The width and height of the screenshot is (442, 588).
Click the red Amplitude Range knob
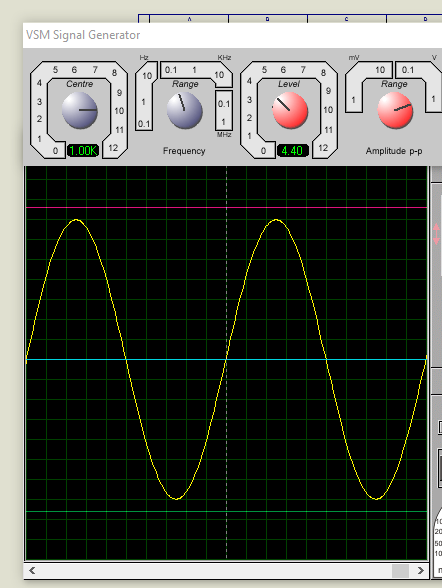point(395,111)
